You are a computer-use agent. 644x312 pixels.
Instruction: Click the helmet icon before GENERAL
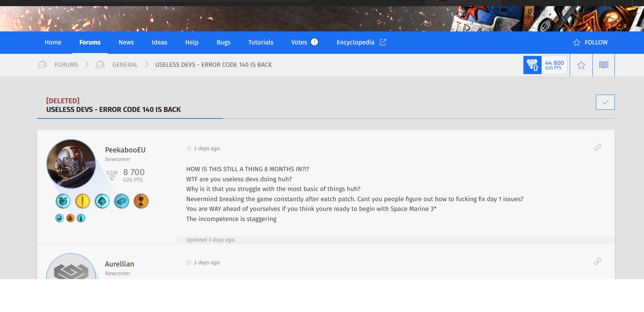(x=100, y=64)
